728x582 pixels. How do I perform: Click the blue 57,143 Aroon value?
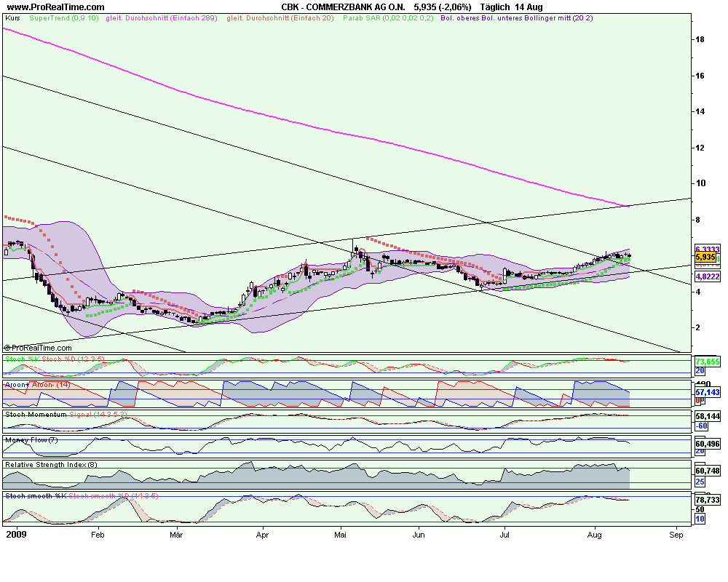tap(707, 392)
